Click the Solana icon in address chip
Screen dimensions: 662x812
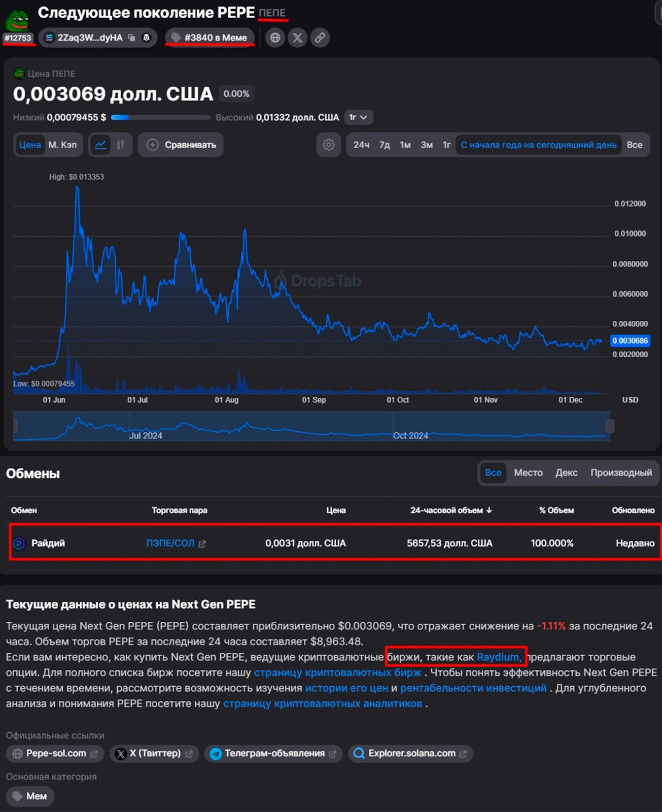49,38
